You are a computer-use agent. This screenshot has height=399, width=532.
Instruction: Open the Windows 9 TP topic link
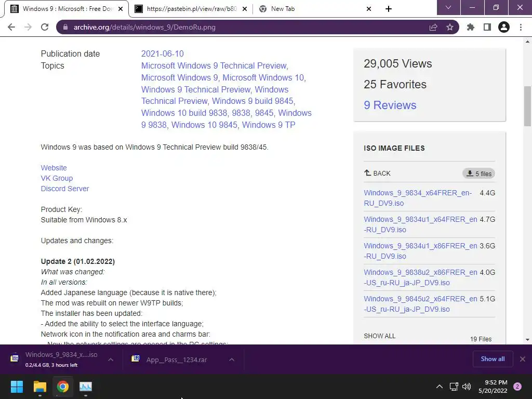pos(269,125)
